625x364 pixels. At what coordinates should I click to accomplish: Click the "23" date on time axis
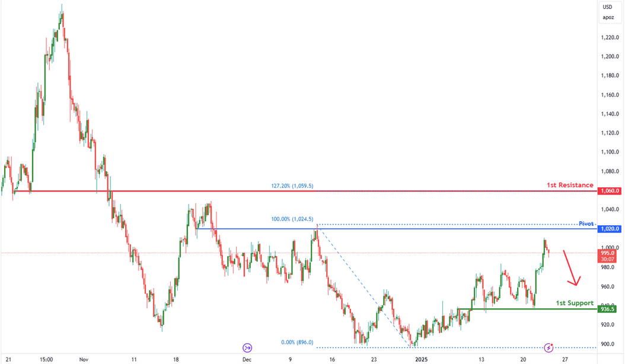(374, 359)
